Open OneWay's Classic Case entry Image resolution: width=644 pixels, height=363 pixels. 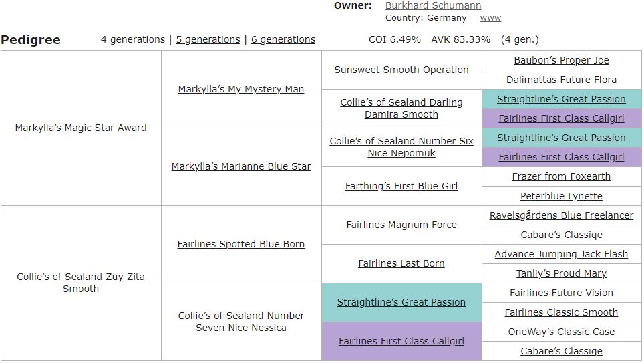[x=561, y=332]
